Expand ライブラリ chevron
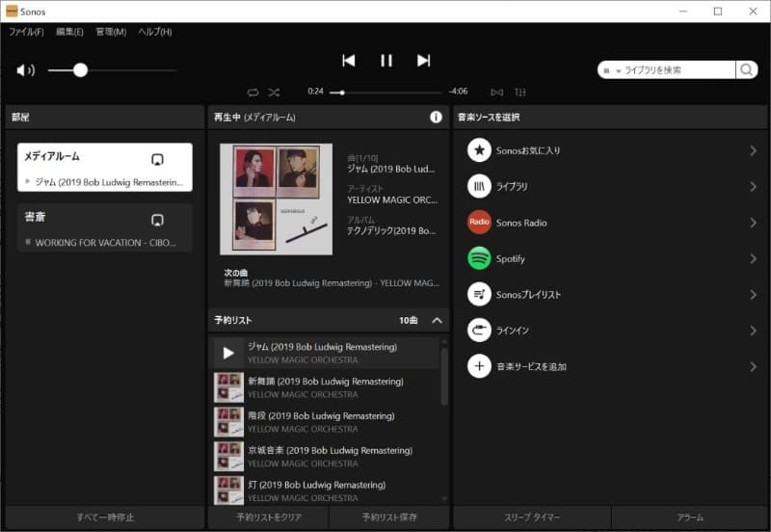The width and height of the screenshot is (771, 532). point(753,186)
